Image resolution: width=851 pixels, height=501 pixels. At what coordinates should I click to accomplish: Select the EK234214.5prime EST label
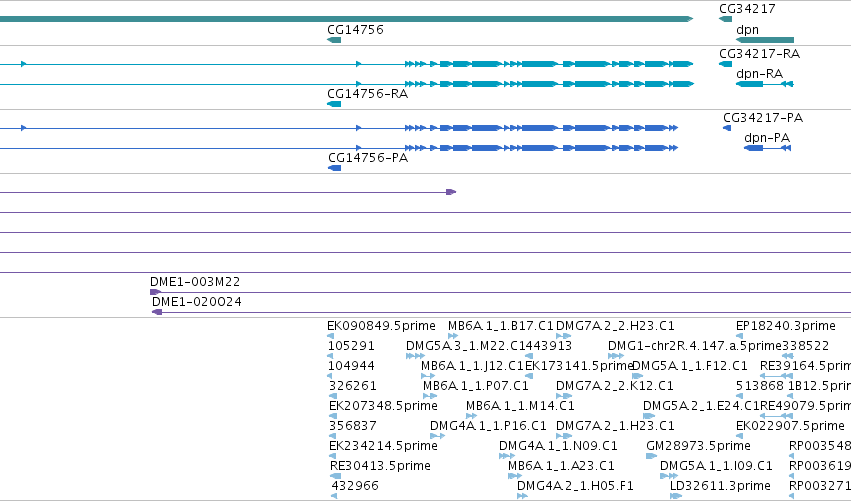coord(383,446)
